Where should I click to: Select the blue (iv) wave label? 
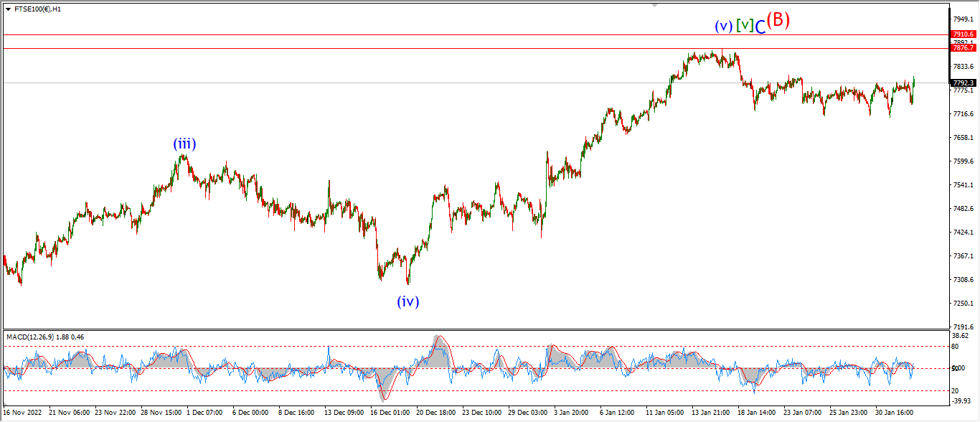coord(408,301)
